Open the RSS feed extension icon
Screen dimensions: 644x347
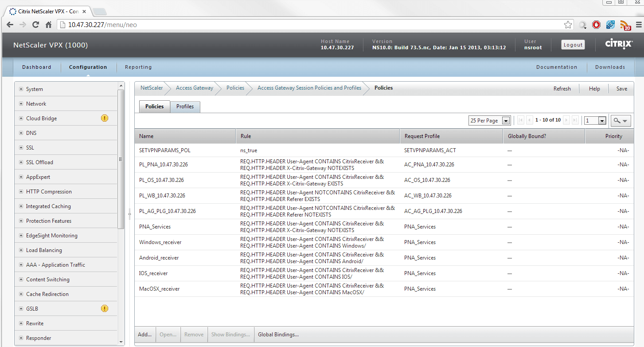point(625,25)
